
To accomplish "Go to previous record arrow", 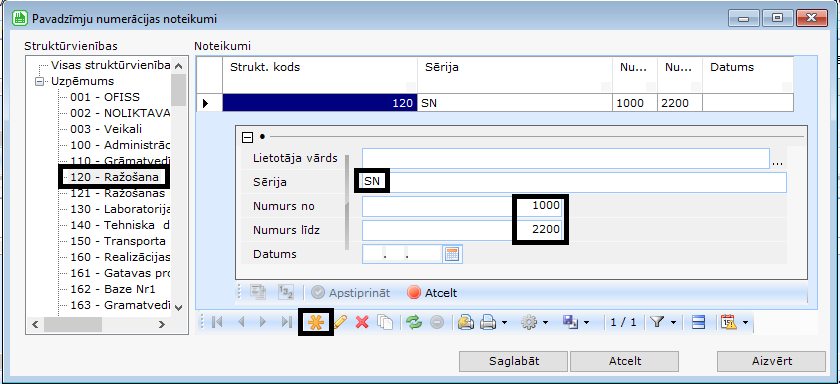I will (241, 322).
